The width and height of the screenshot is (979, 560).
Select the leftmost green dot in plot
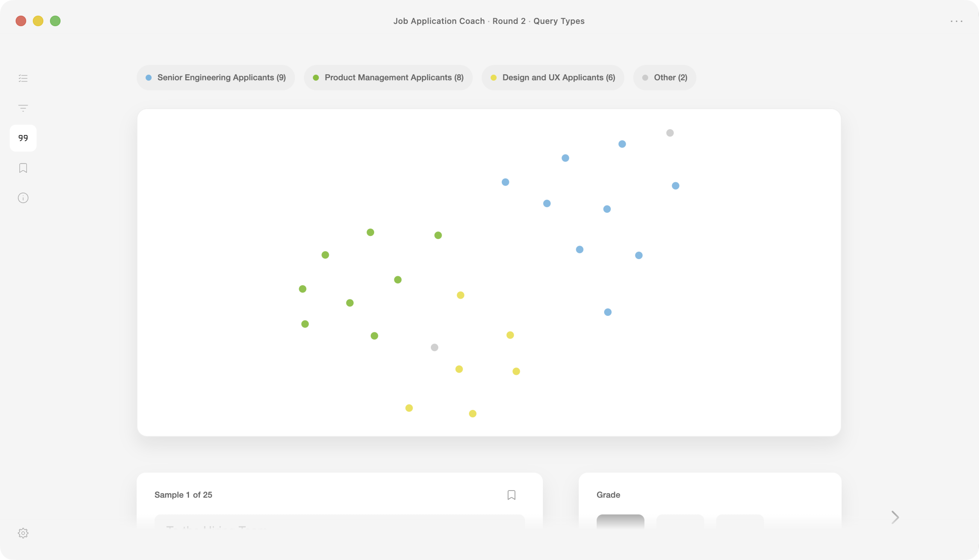pos(303,289)
